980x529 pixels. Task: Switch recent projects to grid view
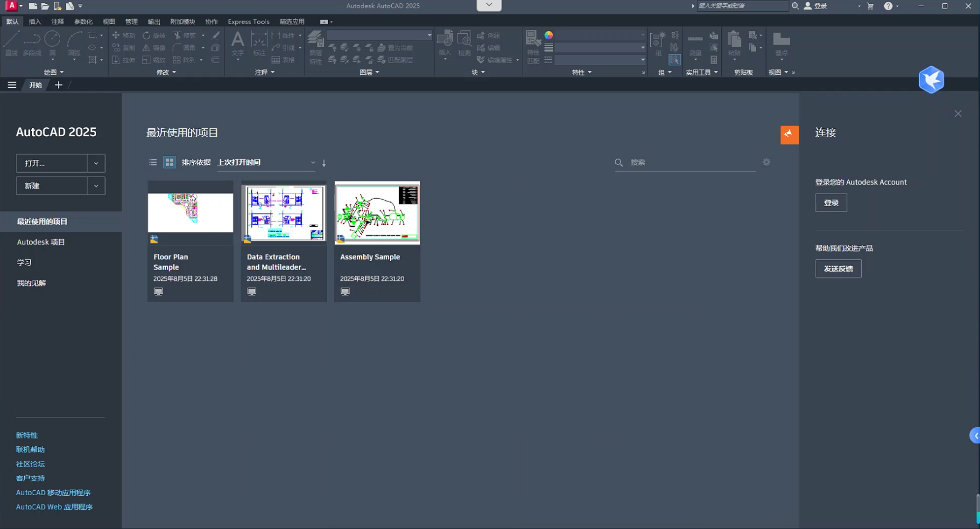click(169, 162)
